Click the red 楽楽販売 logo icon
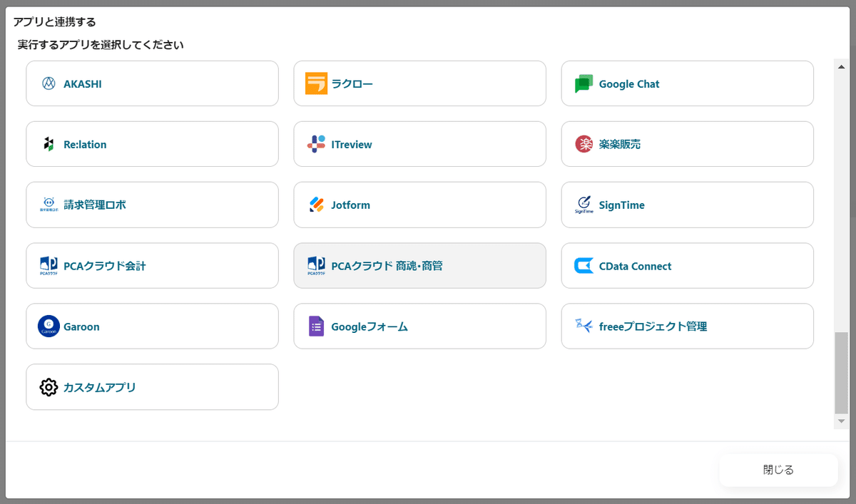 (x=584, y=144)
